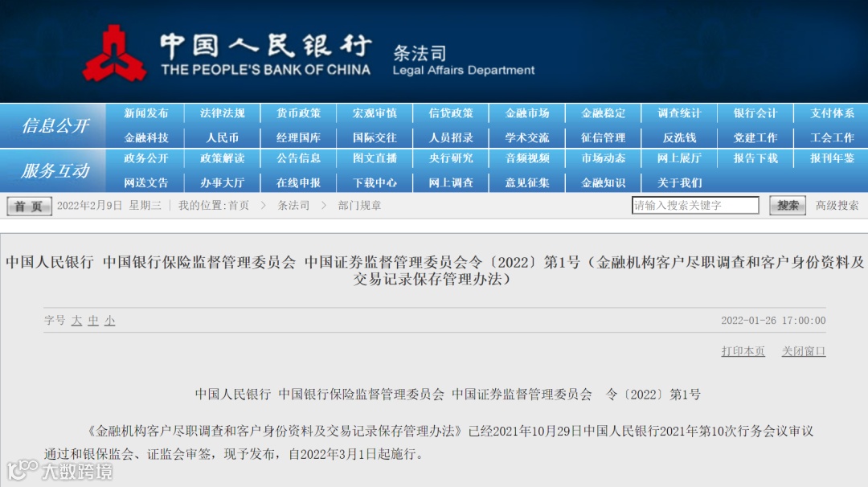Screen dimensions: 868x487
Task: Open 公告信息 menu link
Action: 298,158
